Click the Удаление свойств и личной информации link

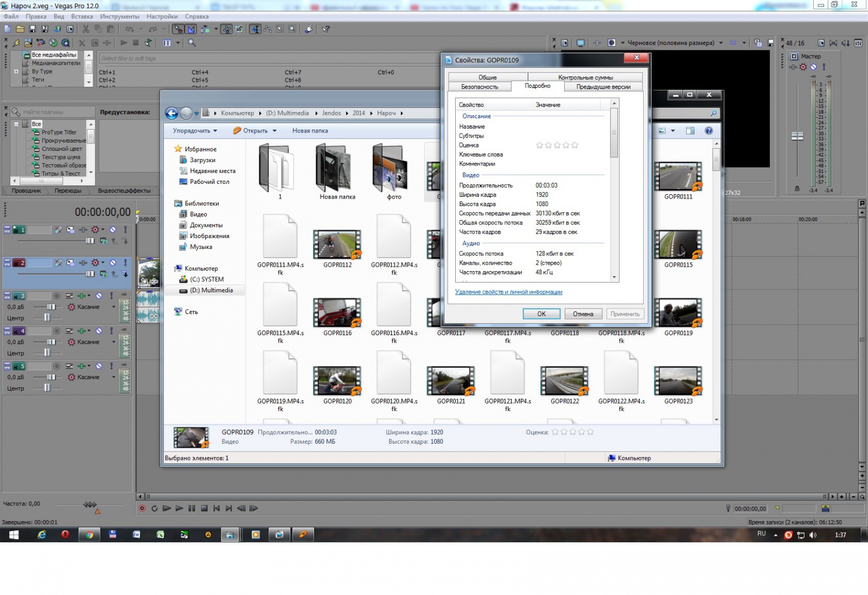click(508, 292)
